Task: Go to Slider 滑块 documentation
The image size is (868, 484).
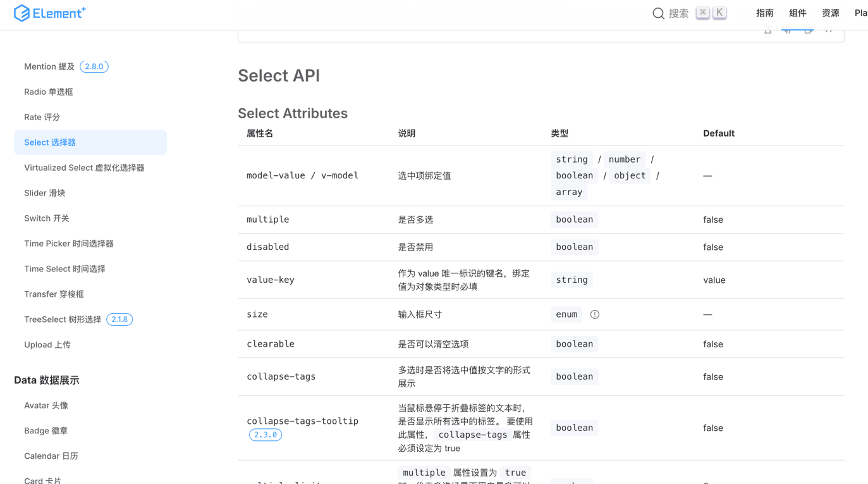Action: (45, 193)
